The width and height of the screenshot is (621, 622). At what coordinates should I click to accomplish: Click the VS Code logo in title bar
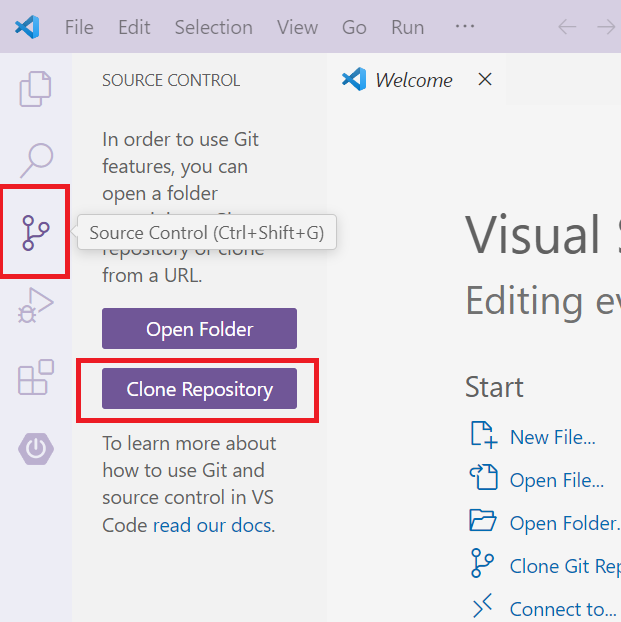pyautogui.click(x=27, y=27)
